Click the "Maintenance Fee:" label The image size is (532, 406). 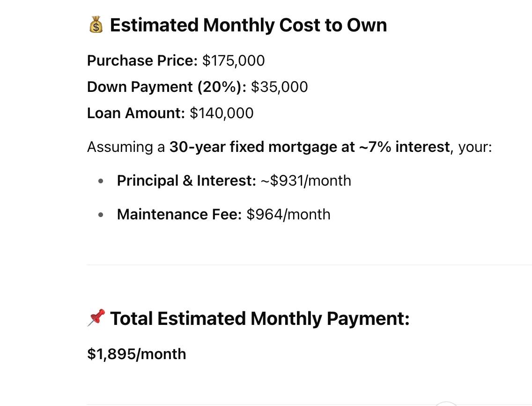pos(179,214)
